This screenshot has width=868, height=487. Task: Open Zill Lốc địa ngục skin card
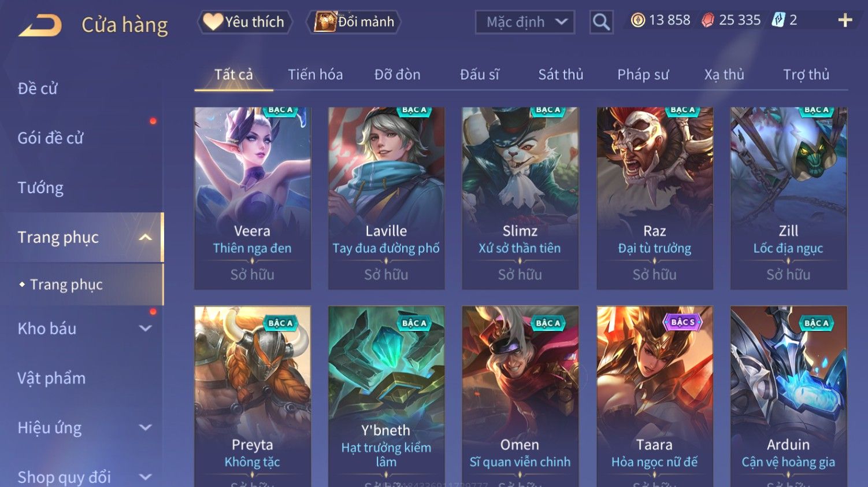point(789,198)
